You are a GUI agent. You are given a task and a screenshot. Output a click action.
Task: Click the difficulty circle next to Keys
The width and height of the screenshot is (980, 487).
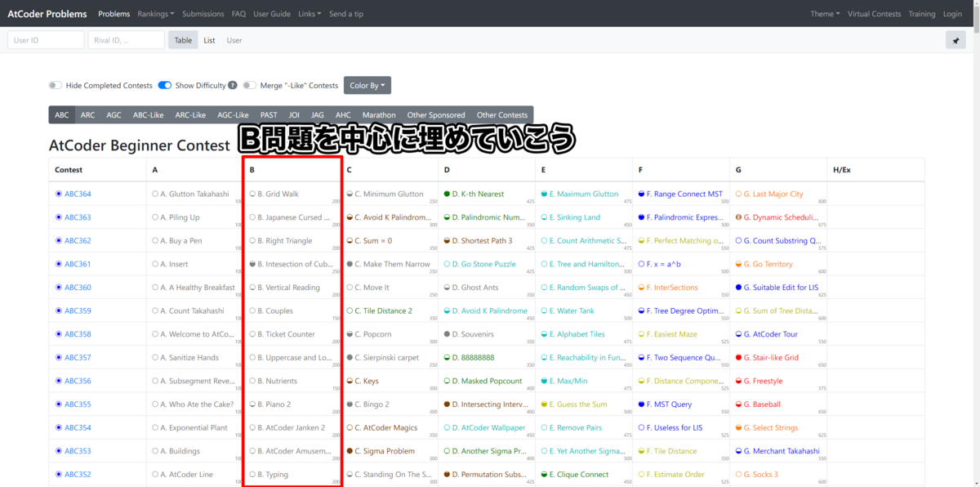[x=350, y=381]
